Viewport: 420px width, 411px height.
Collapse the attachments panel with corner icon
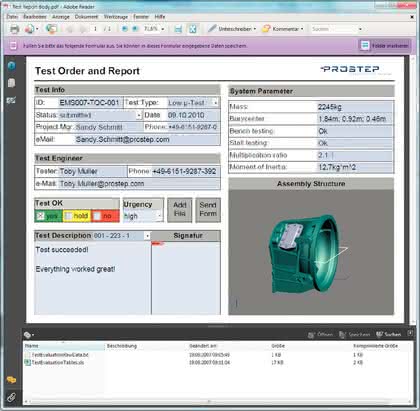click(410, 333)
